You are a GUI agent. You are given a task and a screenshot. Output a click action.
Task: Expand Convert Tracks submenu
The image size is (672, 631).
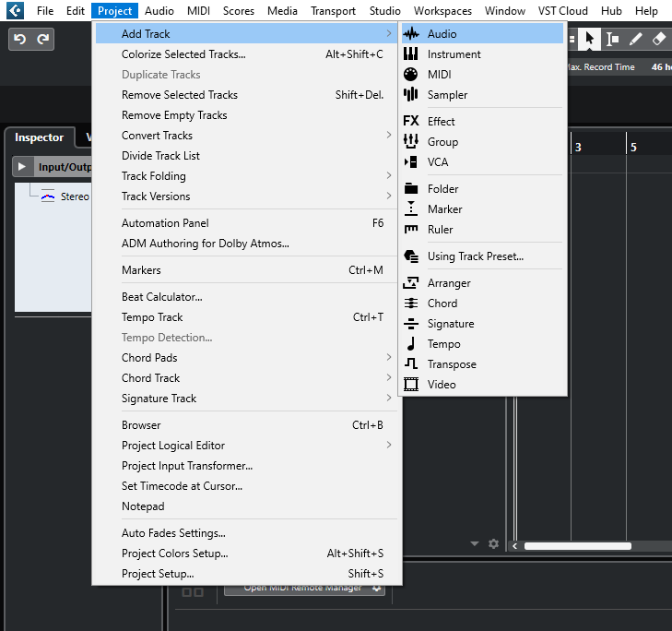pyautogui.click(x=389, y=135)
